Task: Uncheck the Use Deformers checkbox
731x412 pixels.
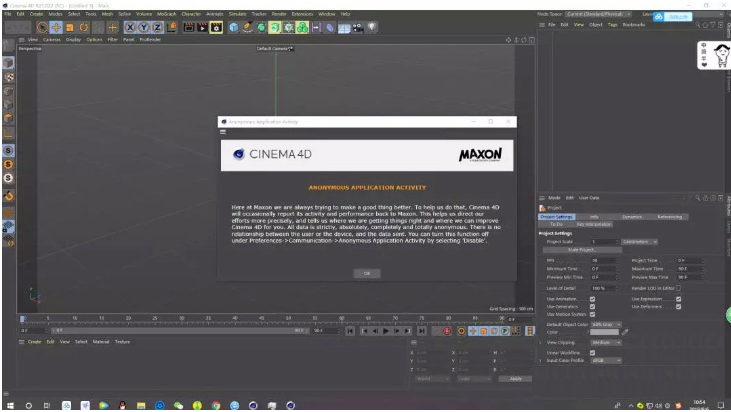Action: pos(677,306)
